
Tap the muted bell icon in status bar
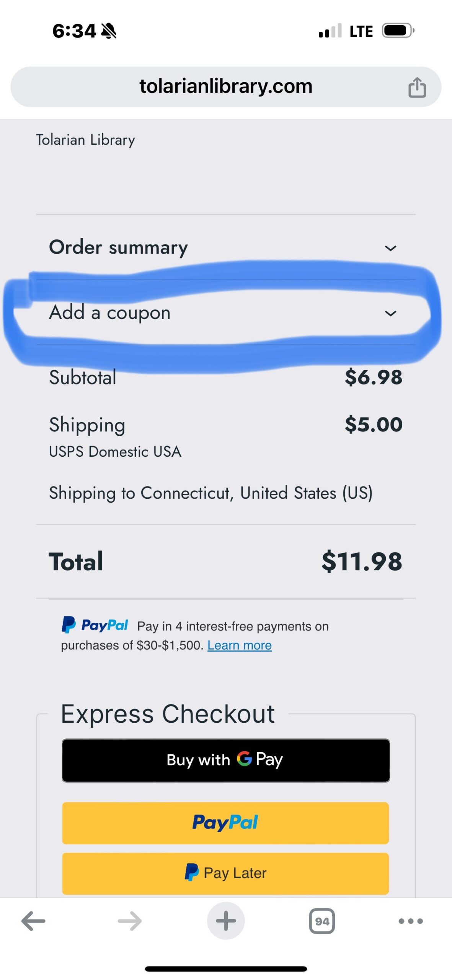[x=109, y=31]
